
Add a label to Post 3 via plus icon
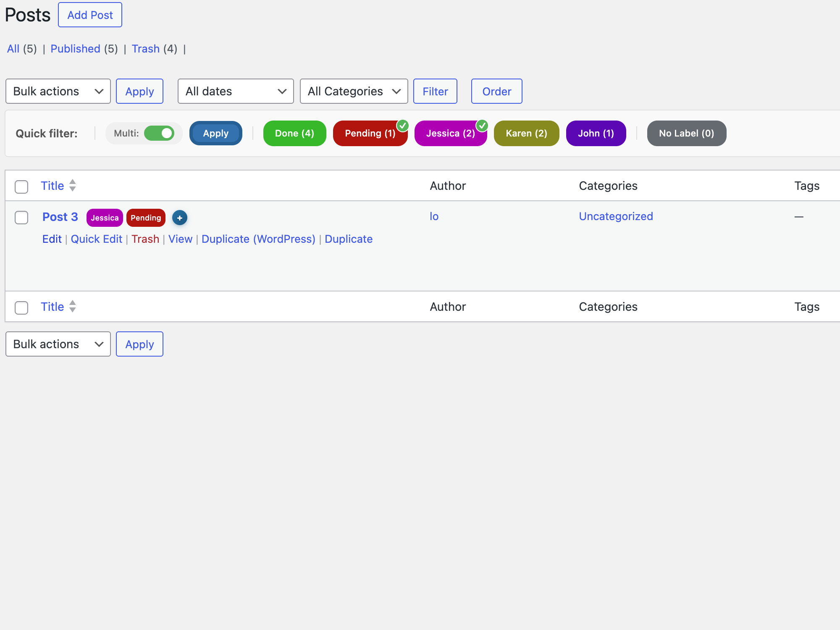(179, 218)
